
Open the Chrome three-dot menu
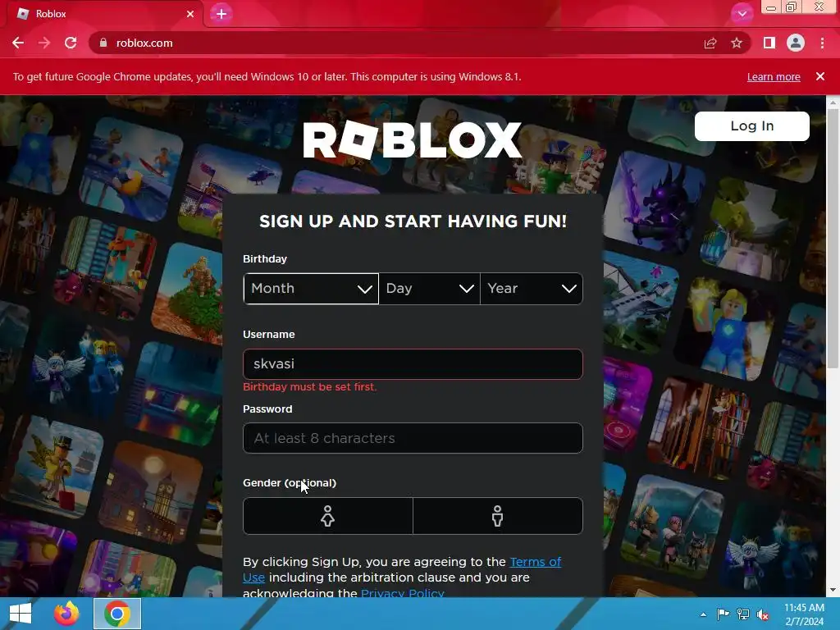coord(822,43)
